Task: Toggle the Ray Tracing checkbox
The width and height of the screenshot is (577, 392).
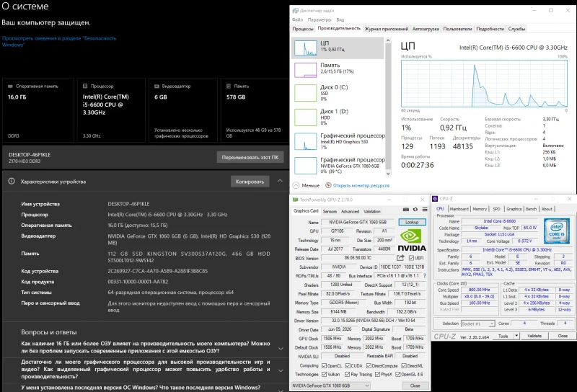Action: point(348,375)
